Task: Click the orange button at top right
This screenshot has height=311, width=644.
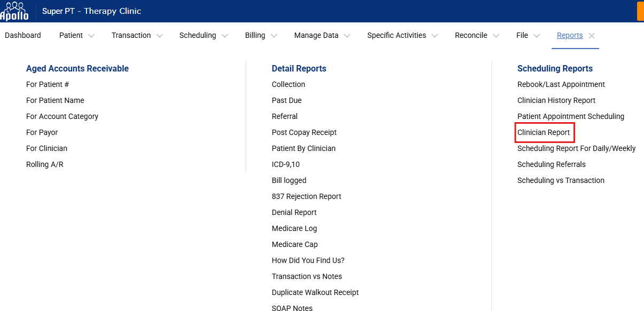Action: 640,11
